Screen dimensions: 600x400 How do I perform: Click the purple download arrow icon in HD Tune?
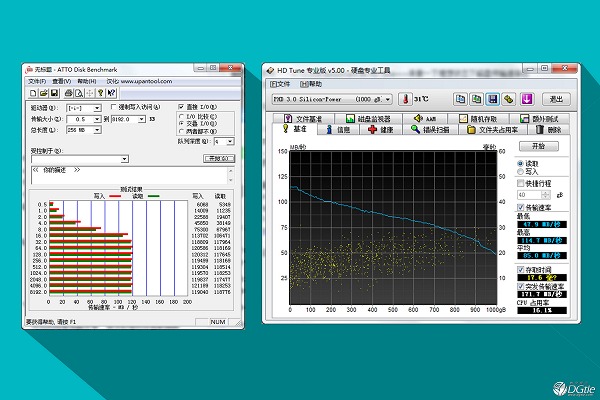point(527,99)
